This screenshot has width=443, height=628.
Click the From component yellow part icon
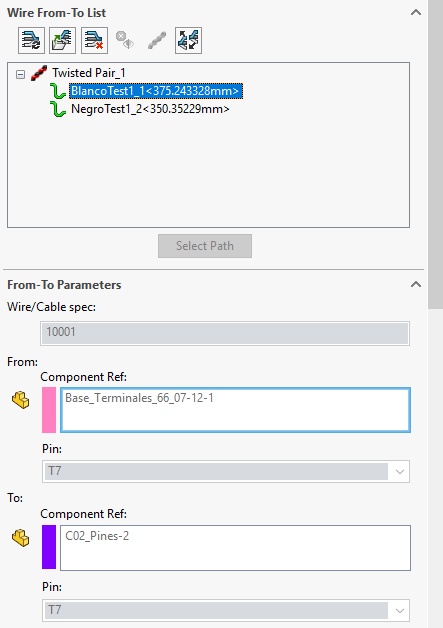click(20, 400)
